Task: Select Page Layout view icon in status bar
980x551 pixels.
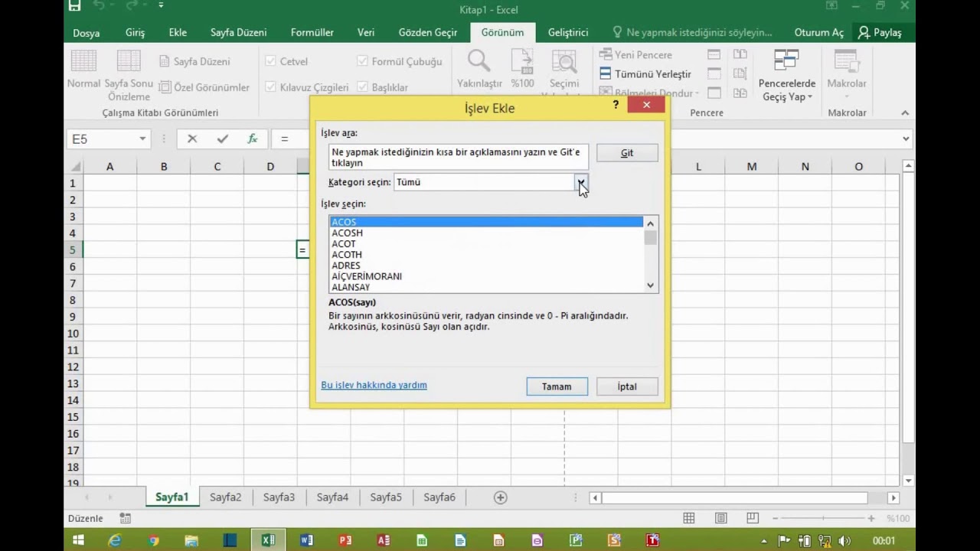Action: [x=720, y=519]
